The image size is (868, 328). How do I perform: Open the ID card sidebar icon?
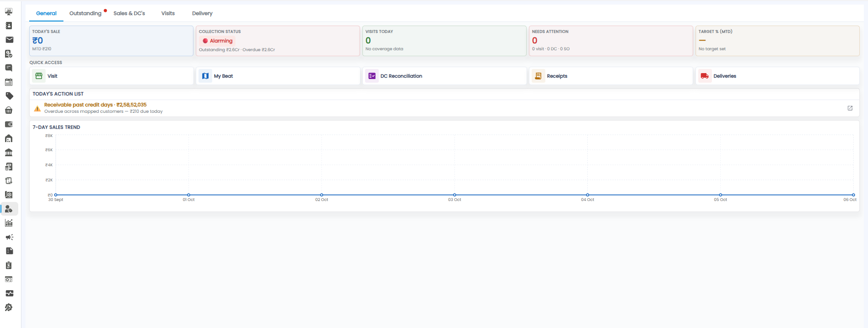pos(9,279)
